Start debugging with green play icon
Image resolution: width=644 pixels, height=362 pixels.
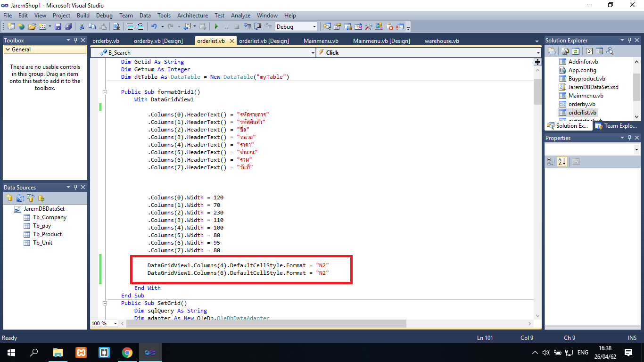coord(216,26)
